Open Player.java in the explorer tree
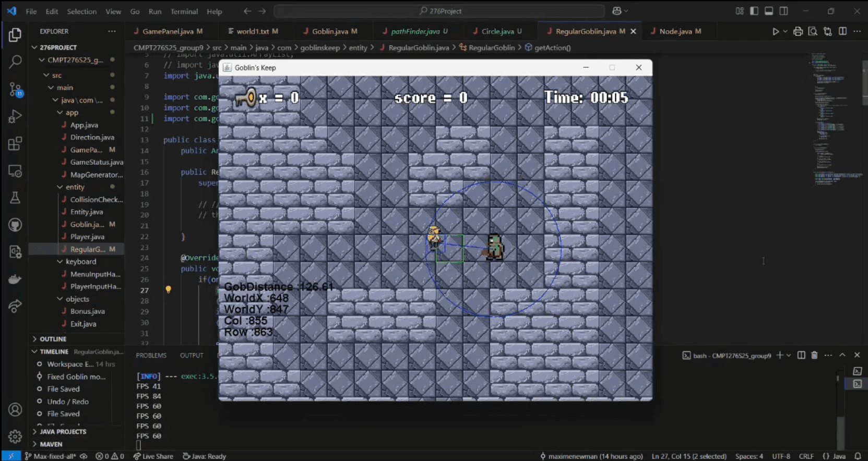 (87, 237)
